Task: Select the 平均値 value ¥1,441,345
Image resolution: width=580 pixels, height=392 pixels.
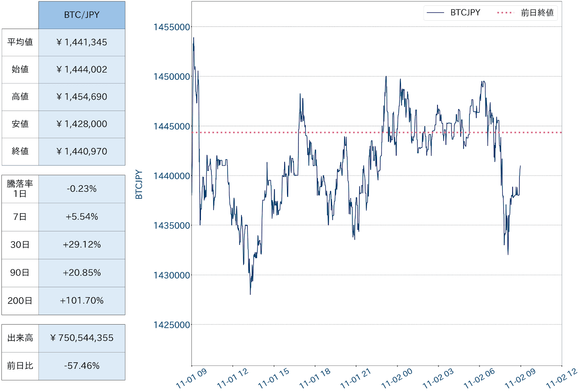Action: pyautogui.click(x=82, y=42)
